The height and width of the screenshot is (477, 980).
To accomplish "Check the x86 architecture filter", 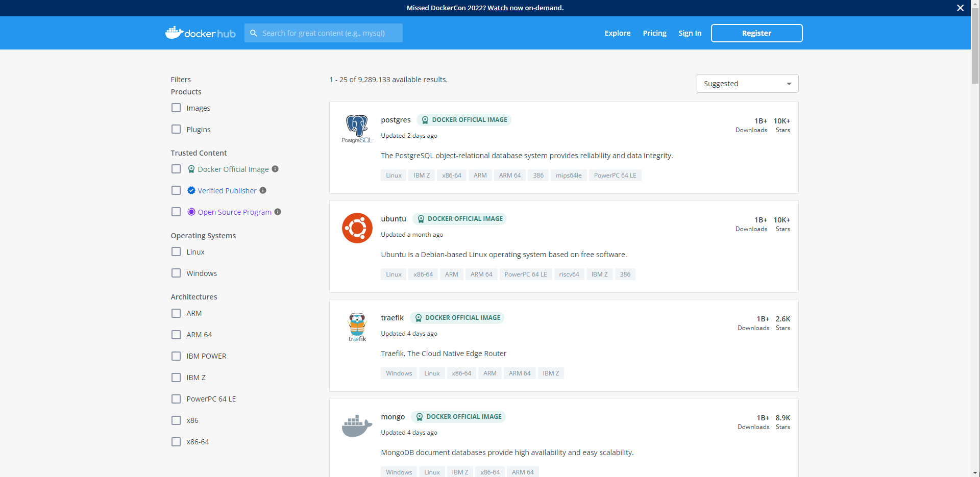I will tap(176, 420).
